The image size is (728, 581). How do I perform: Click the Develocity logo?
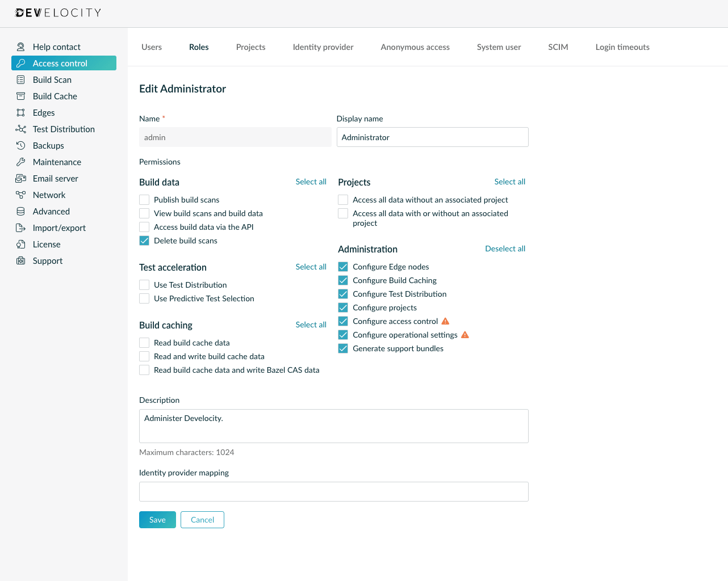(58, 12)
